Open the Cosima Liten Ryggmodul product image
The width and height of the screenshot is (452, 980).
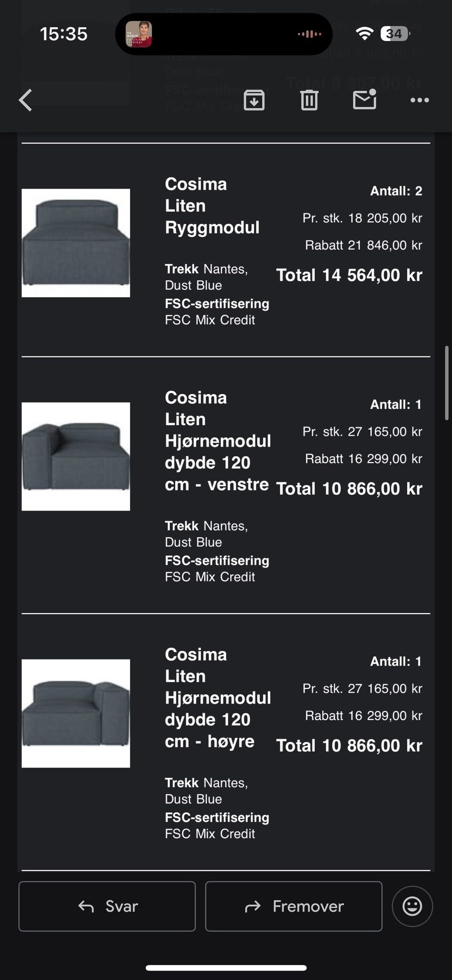click(x=76, y=243)
